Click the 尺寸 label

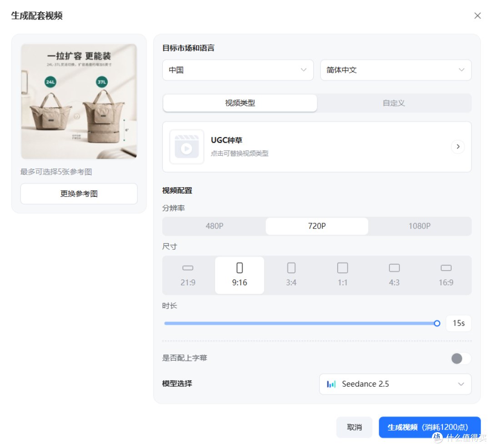click(x=170, y=247)
